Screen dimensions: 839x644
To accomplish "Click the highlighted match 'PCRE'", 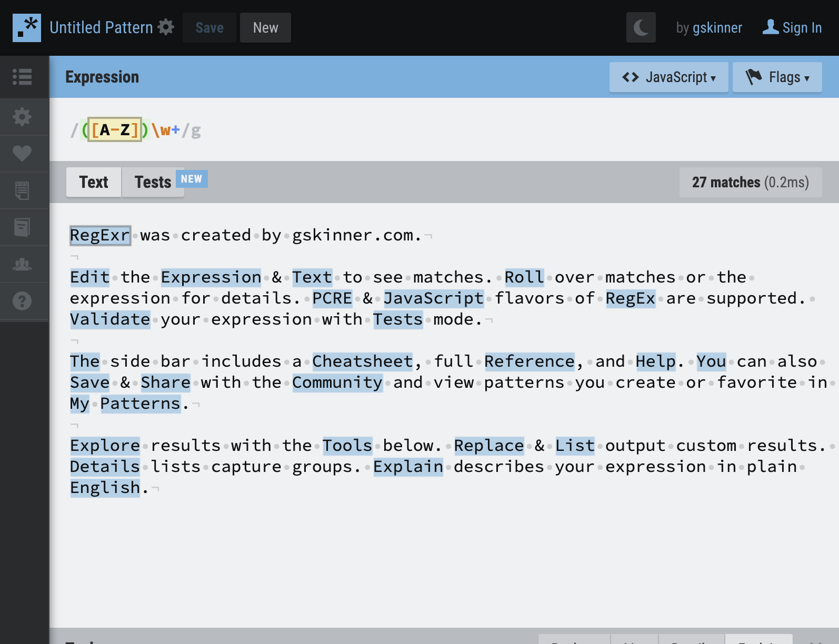I will (332, 298).
